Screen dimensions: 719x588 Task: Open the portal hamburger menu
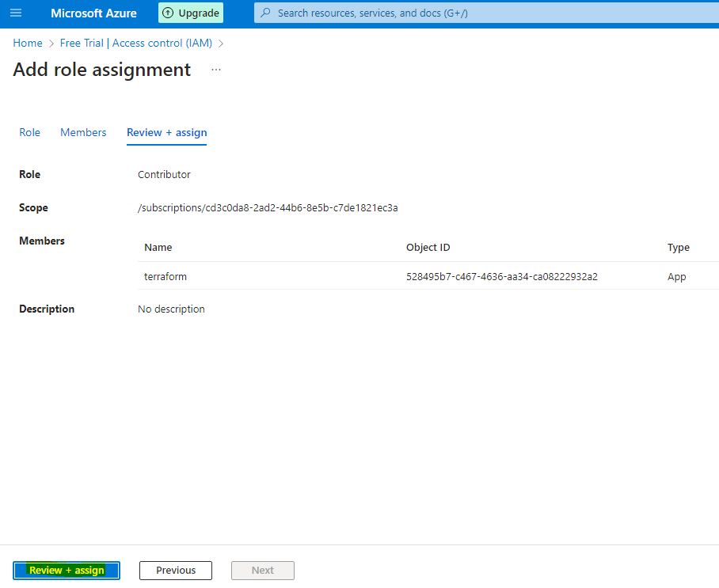point(16,13)
